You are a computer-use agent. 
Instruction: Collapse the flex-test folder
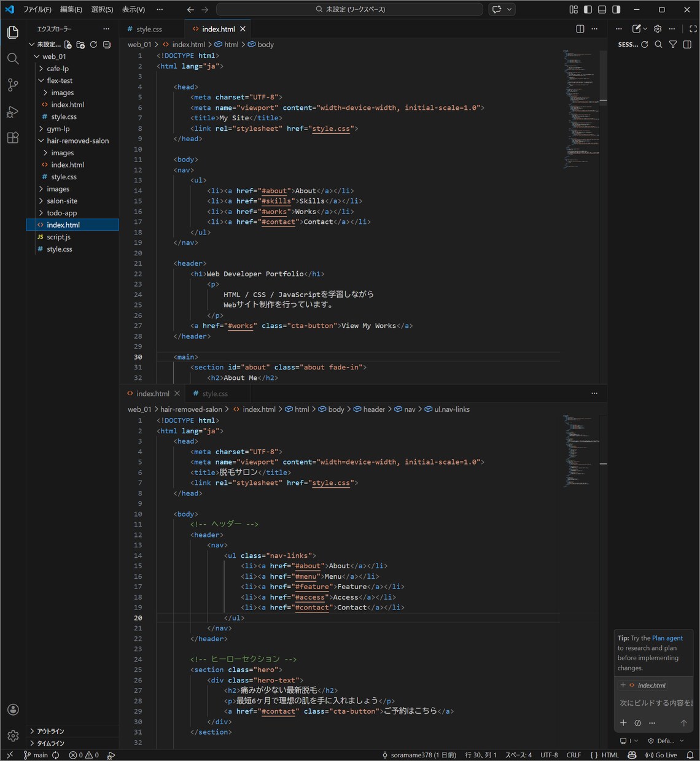point(72,80)
